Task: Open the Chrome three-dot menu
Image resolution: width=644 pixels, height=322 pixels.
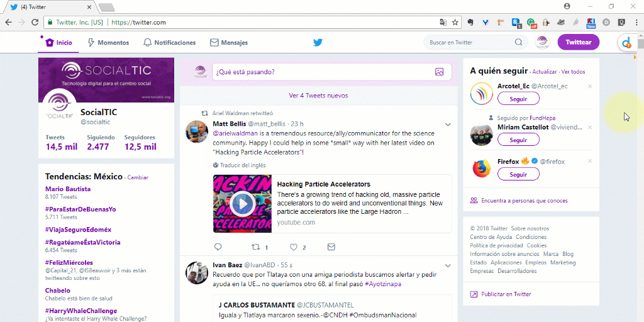Action: point(636,22)
